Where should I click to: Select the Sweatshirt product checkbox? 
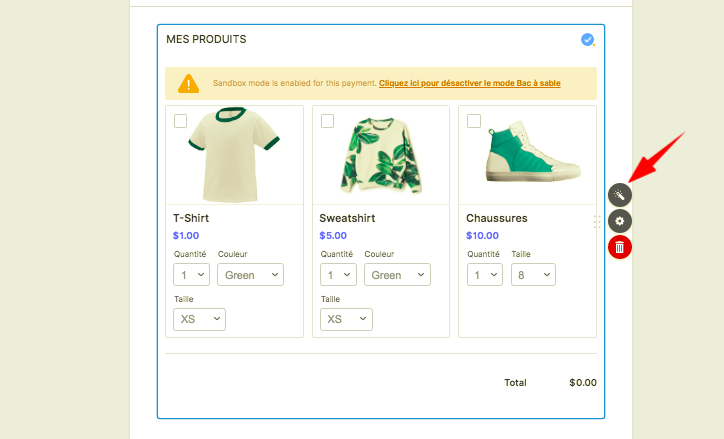(327, 121)
